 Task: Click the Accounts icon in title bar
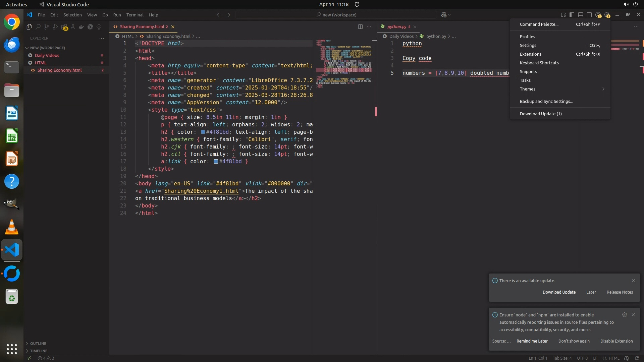pos(598,15)
